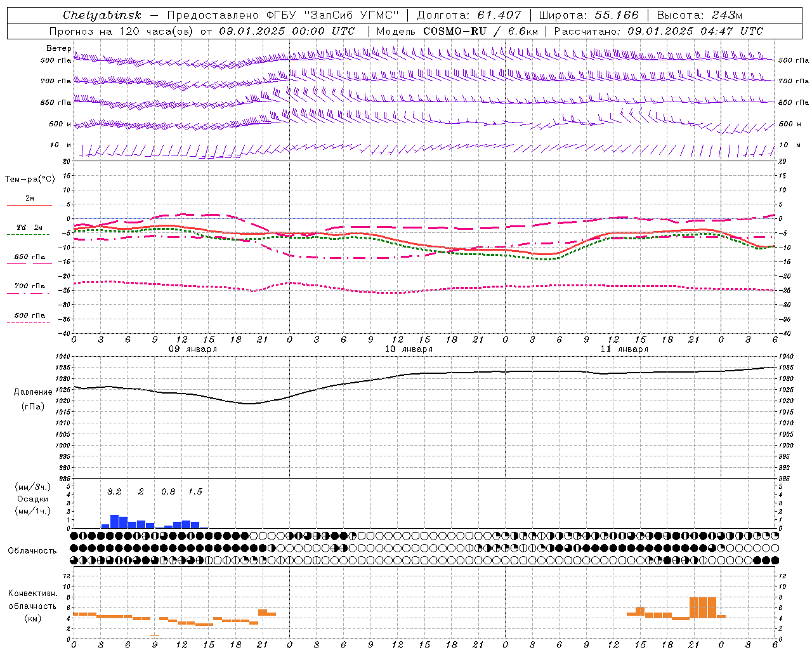Screen dimensions: 812x650
Task: Click the Chelyabinsk station title
Action: [x=101, y=15]
